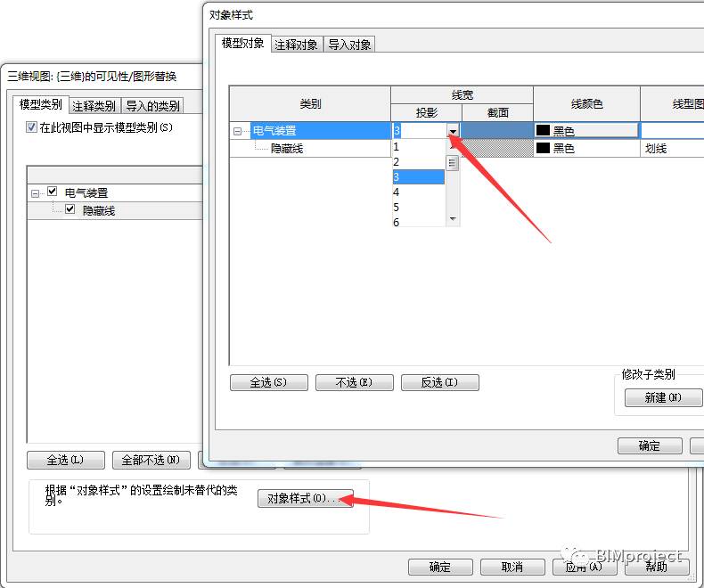
Task: Switch to 模型对象 tab in 对象样式 dialog
Action: (243, 43)
